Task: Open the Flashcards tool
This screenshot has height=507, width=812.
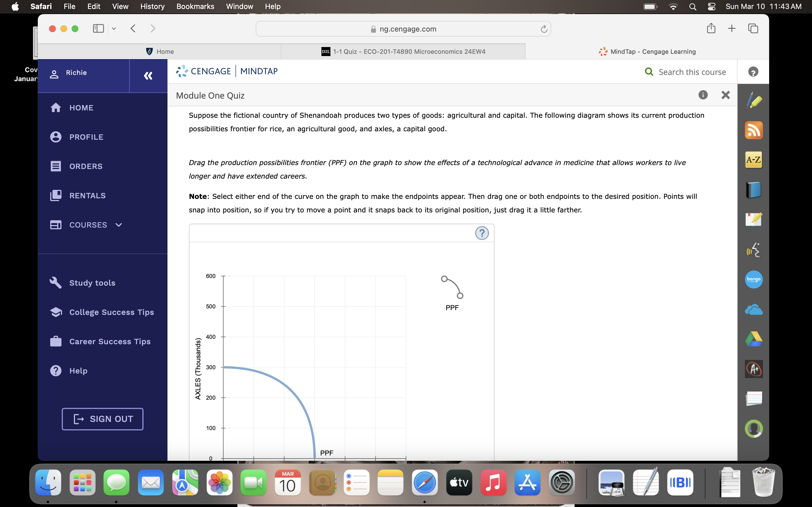Action: tap(754, 398)
